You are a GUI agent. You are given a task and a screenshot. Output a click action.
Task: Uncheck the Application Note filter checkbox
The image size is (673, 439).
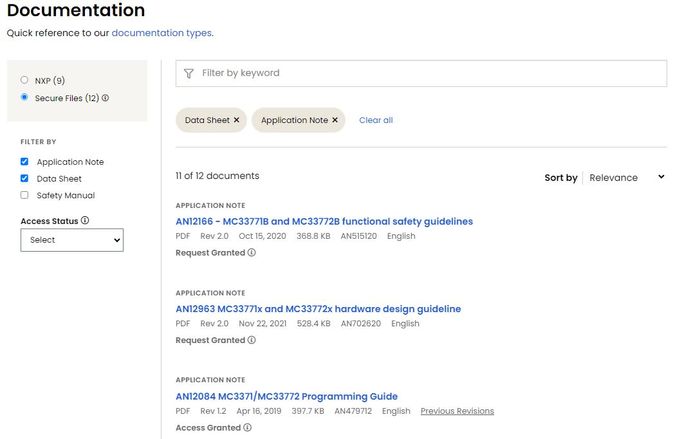[25, 162]
